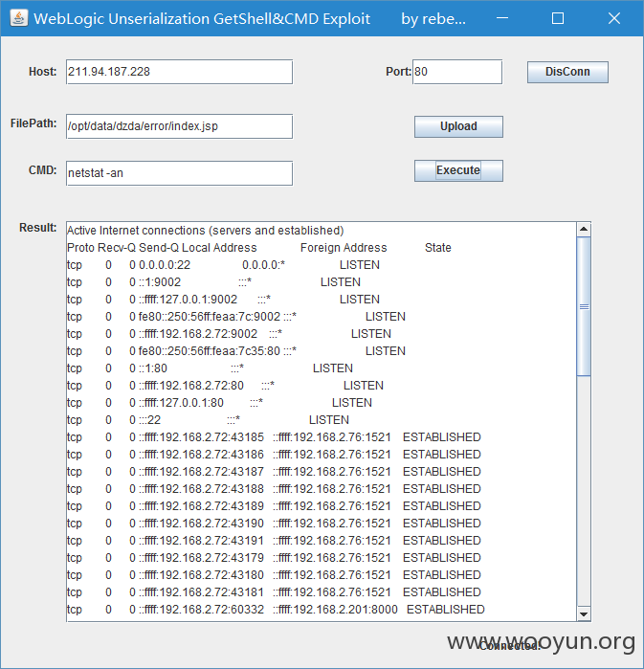644x669 pixels.
Task: Click the Java application icon in title bar
Action: [19, 18]
